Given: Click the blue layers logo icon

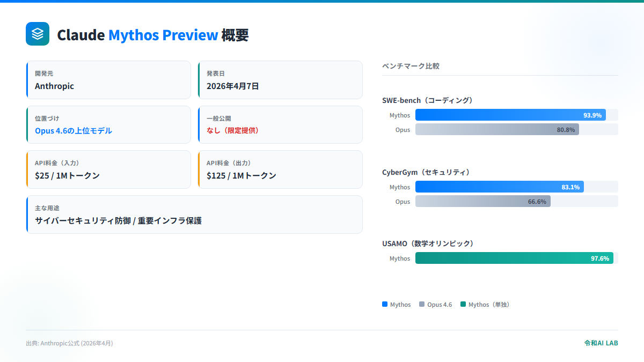Looking at the screenshot, I should click(38, 34).
